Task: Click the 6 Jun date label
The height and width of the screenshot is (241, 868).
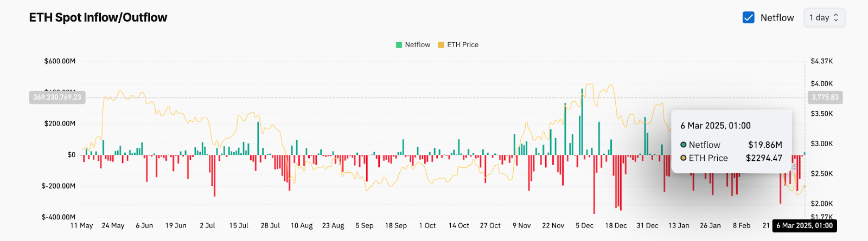Action: coord(144,225)
